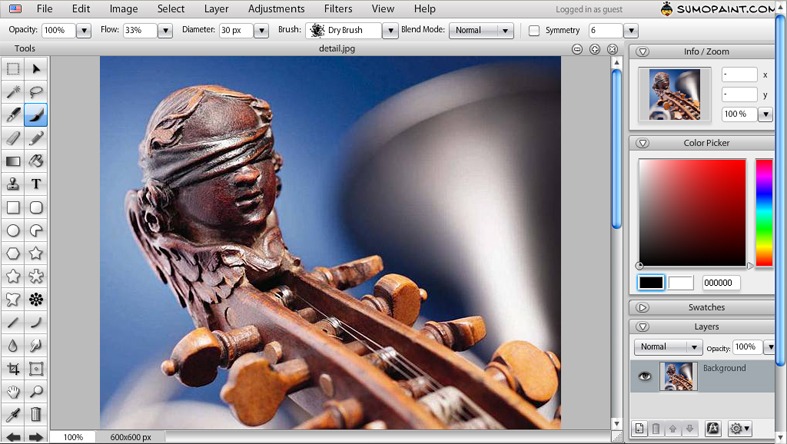The image size is (787, 444).
Task: Click the black foreground color swatch
Action: [x=651, y=283]
